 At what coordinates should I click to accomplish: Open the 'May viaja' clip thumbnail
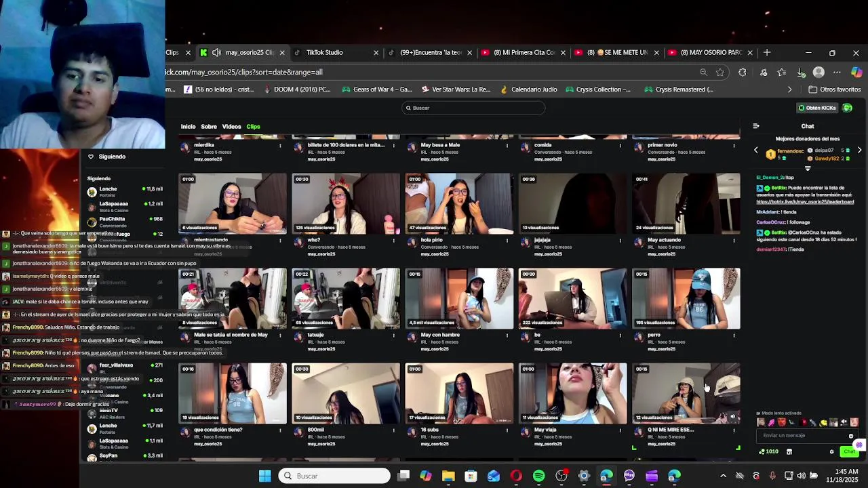pos(573,393)
